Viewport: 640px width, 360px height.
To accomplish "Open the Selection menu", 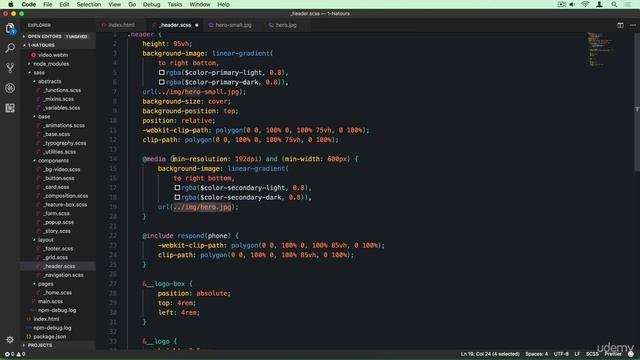I will pyautogui.click(x=89, y=4).
